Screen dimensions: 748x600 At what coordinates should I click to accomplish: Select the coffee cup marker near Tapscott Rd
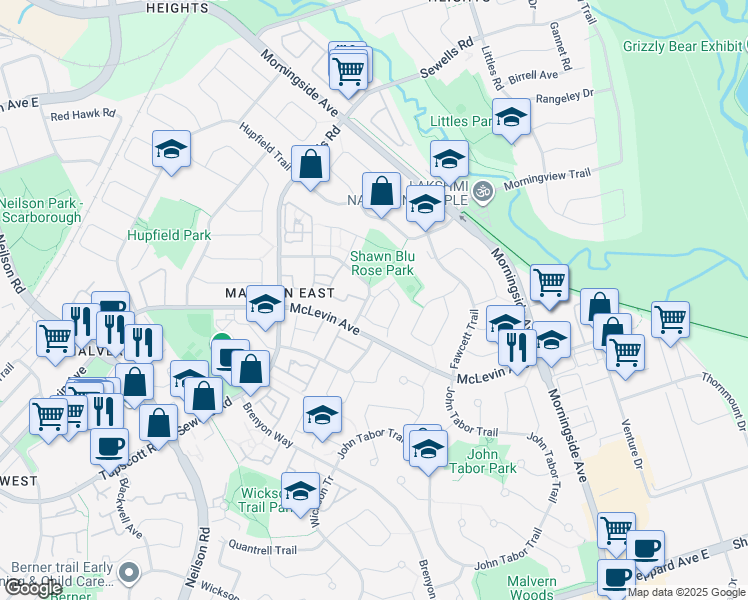[x=110, y=445]
